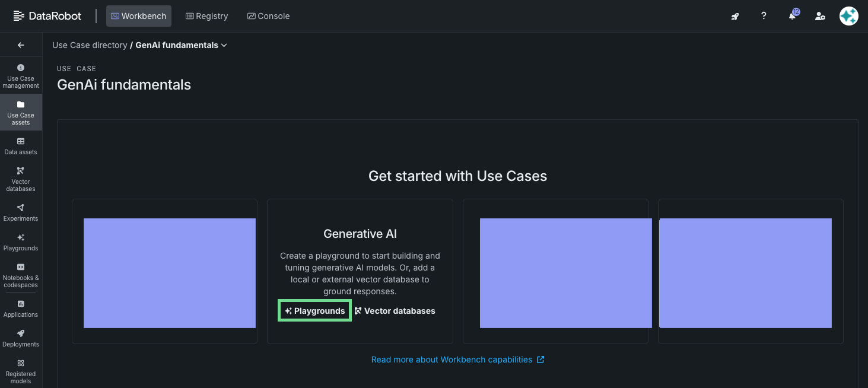Screen dimensions: 868x388
Task: Open Experiments in left sidebar
Action: click(21, 212)
